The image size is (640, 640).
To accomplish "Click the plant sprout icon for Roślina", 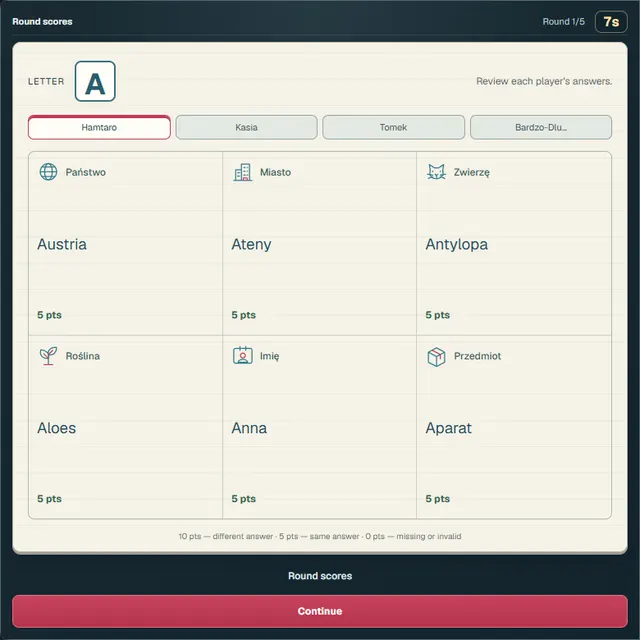I will pos(48,356).
